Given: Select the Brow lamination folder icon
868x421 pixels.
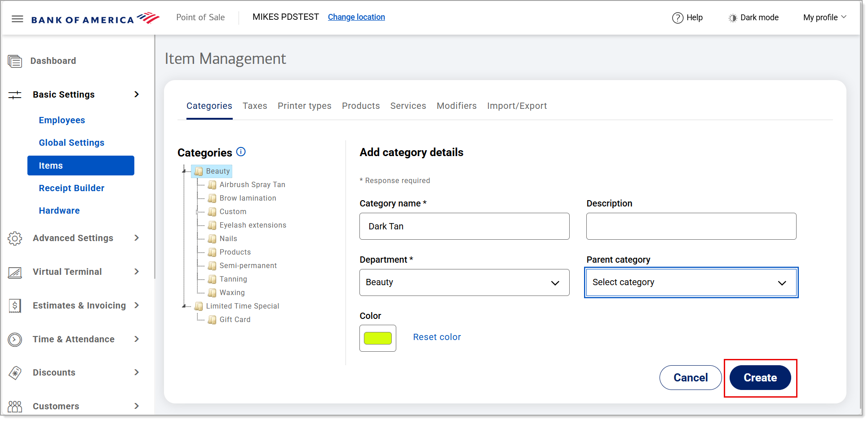Looking at the screenshot, I should click(212, 198).
